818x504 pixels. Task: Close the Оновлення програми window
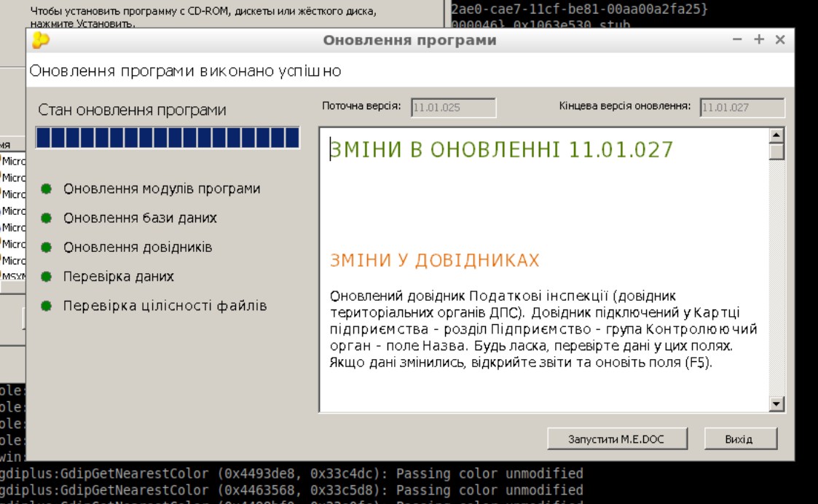tap(780, 39)
